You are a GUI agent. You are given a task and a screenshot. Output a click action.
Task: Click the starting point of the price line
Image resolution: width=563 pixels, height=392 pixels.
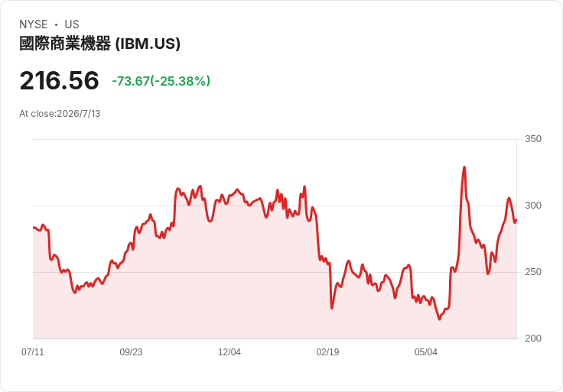pyautogui.click(x=34, y=228)
